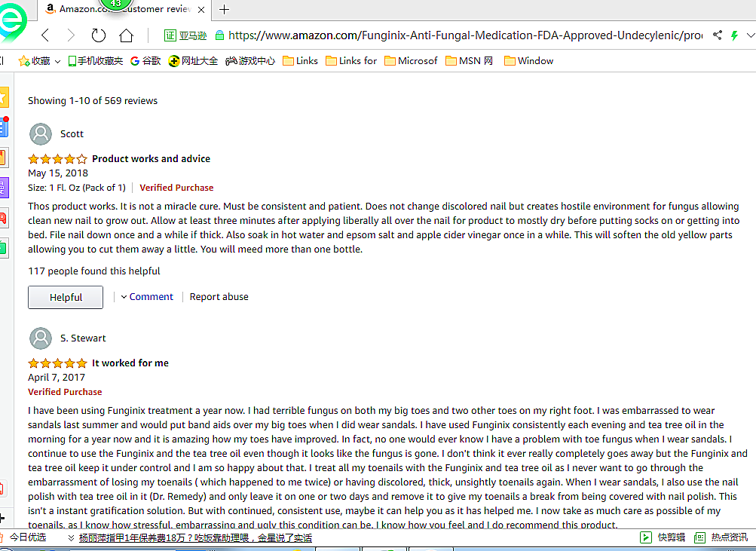This screenshot has width=756, height=551.
Task: Mark Scott's review as Helpful
Action: click(66, 298)
